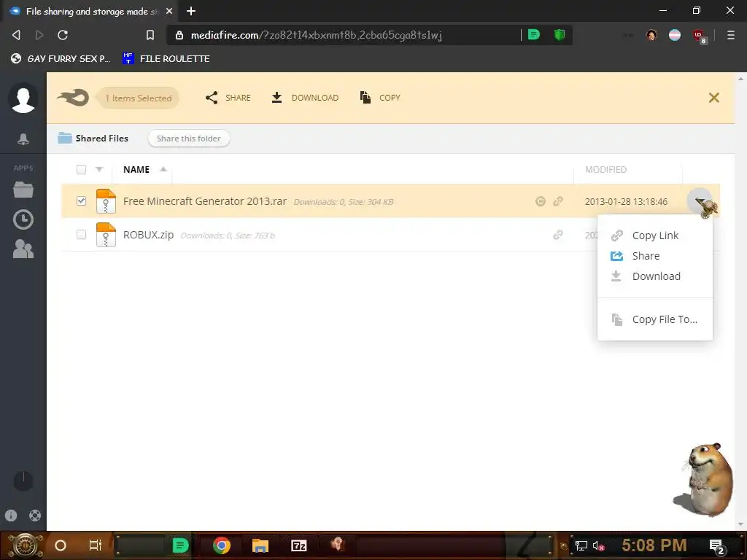The height and width of the screenshot is (560, 747).
Task: Open the striped flag extension icon in toolbar
Action: tap(675, 35)
